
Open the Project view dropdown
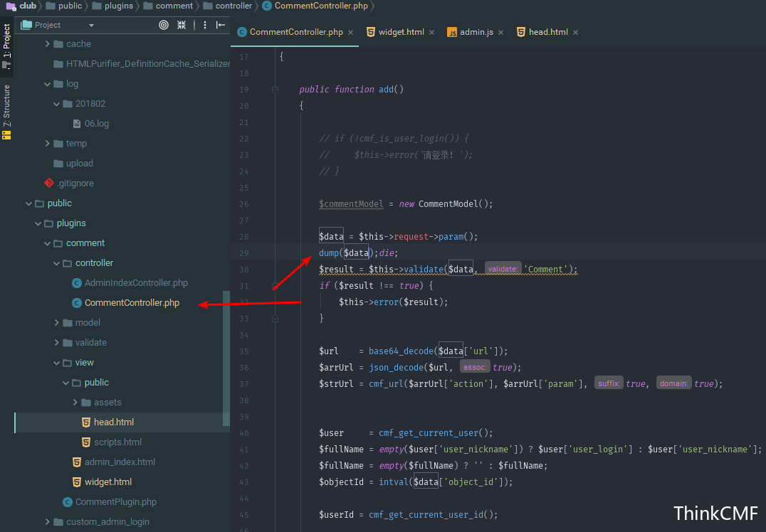tap(91, 25)
